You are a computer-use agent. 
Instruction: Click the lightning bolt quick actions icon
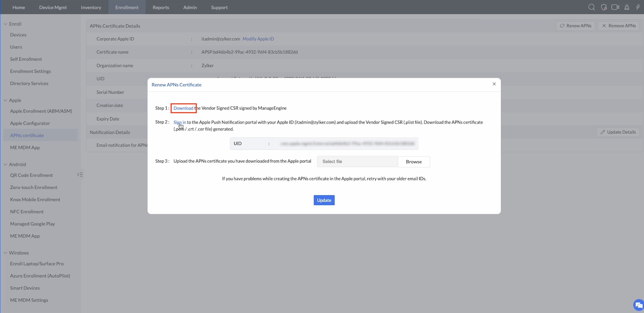pyautogui.click(x=638, y=7)
